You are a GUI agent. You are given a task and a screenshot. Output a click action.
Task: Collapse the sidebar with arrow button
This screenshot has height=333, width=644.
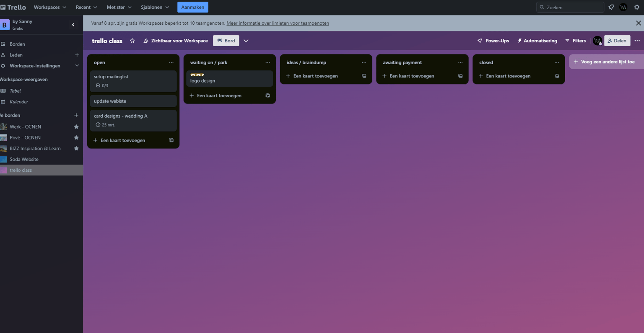coord(73,25)
